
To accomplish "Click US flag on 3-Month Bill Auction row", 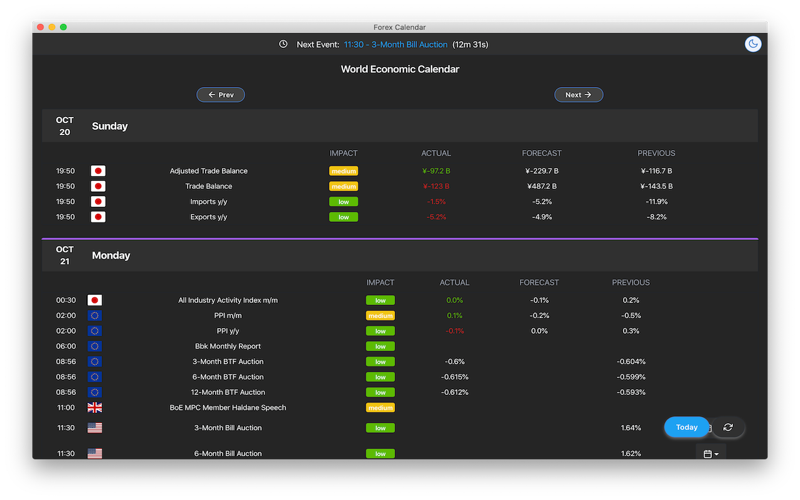I will click(x=94, y=428).
